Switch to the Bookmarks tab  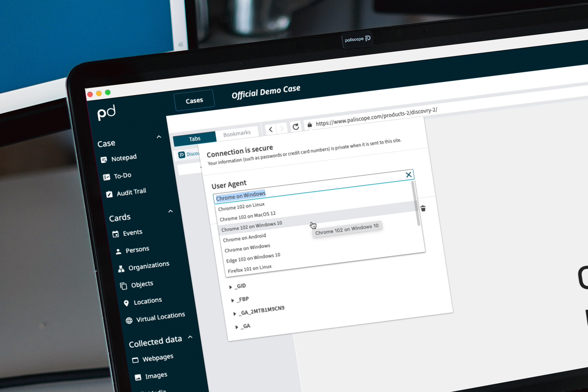(237, 133)
